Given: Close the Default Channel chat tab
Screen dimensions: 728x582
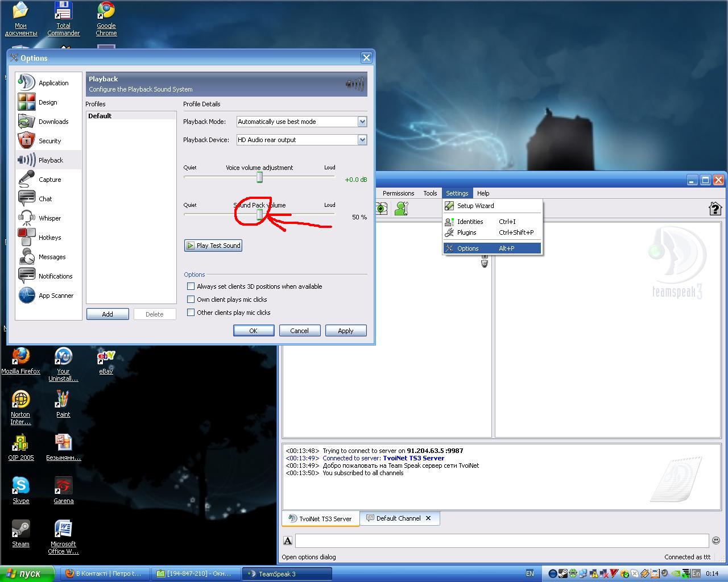Looking at the screenshot, I should (x=428, y=518).
